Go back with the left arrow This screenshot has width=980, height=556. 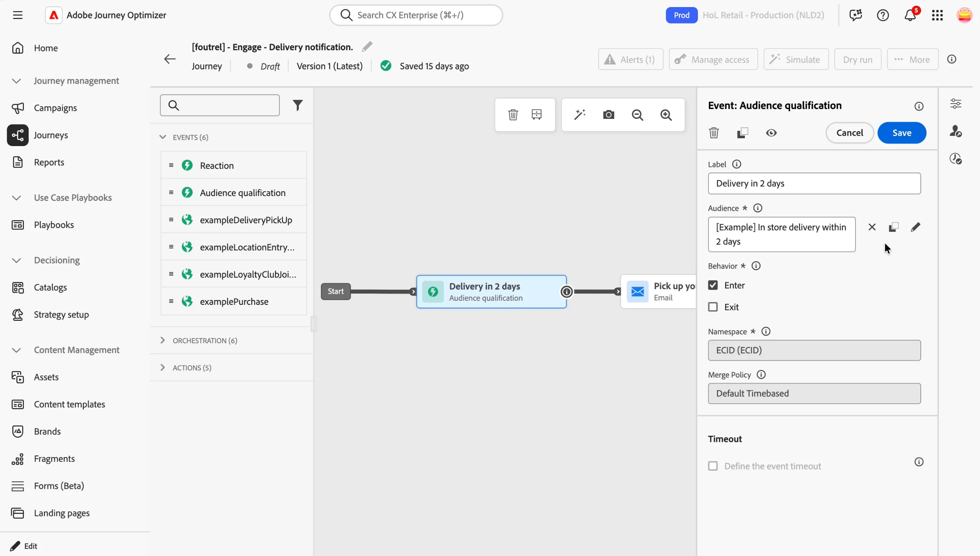(x=170, y=59)
